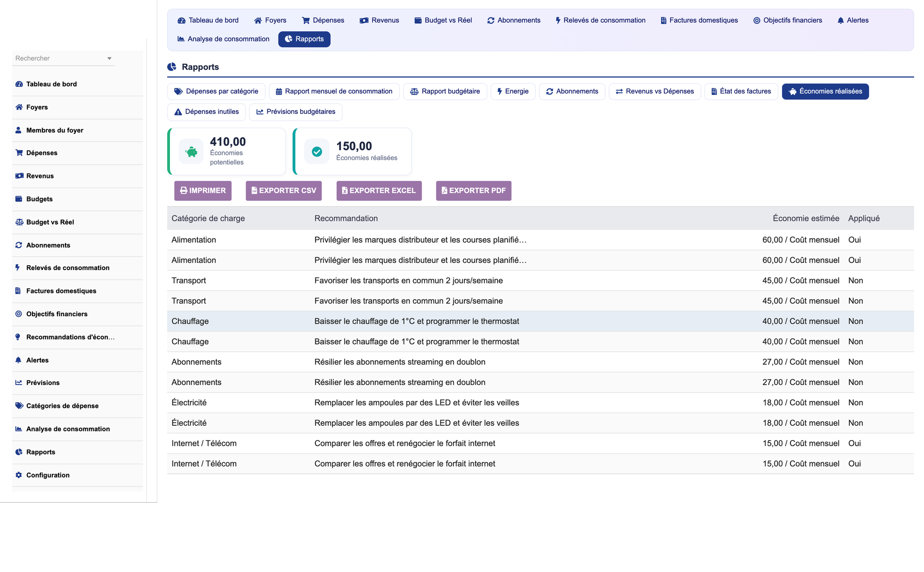The height and width of the screenshot is (572, 924).
Task: Switch to the Factures domestiques top tab
Action: tap(699, 20)
